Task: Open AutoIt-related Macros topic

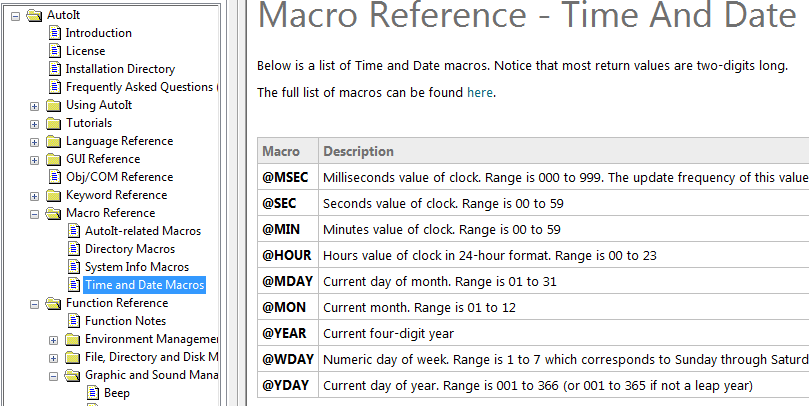Action: coord(142,231)
